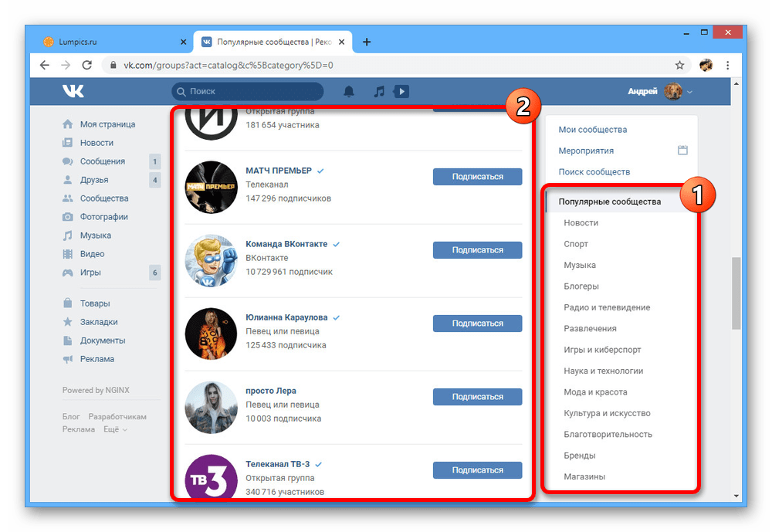772x532 pixels.
Task: Reload the page with the refresh icon
Action: tap(87, 65)
